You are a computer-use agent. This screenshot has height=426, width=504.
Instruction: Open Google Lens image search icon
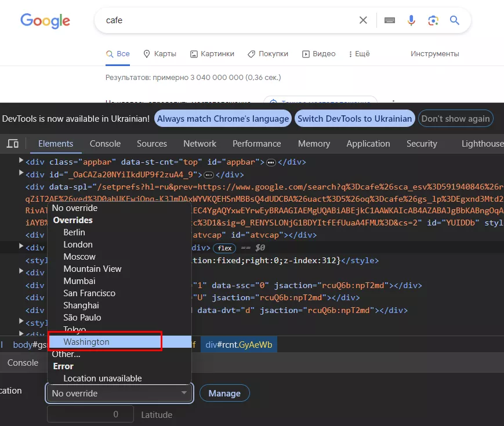pos(433,20)
